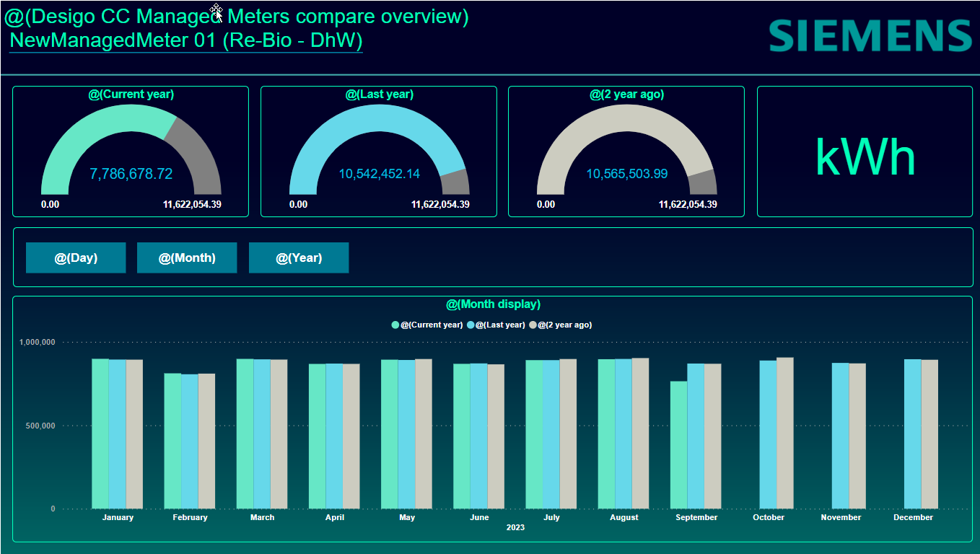This screenshot has width=980, height=554.
Task: Click the Siemens logo
Action: [x=870, y=36]
